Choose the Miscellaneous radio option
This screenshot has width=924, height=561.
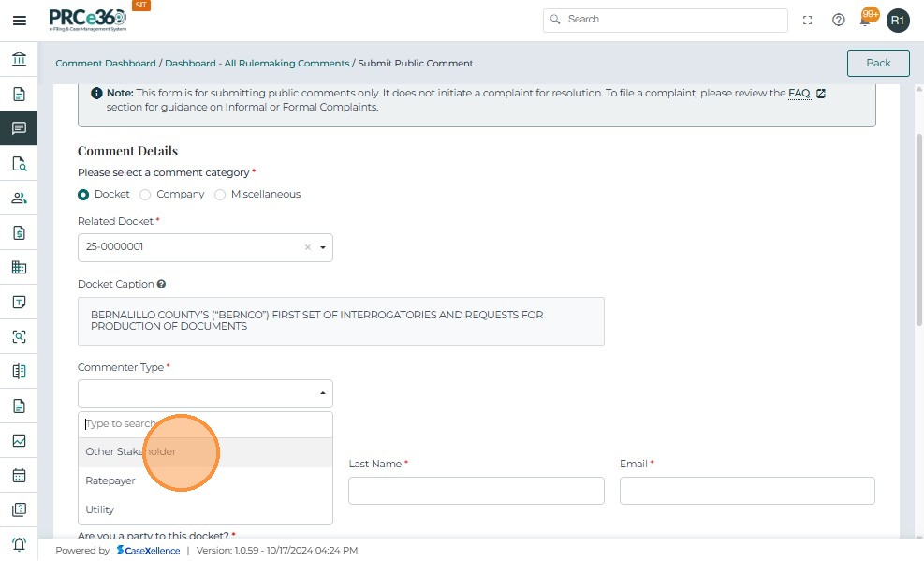tap(221, 195)
